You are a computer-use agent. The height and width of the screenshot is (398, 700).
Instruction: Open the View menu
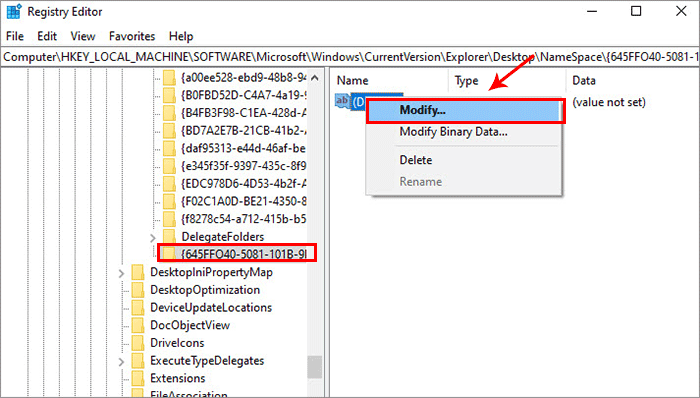click(x=83, y=36)
